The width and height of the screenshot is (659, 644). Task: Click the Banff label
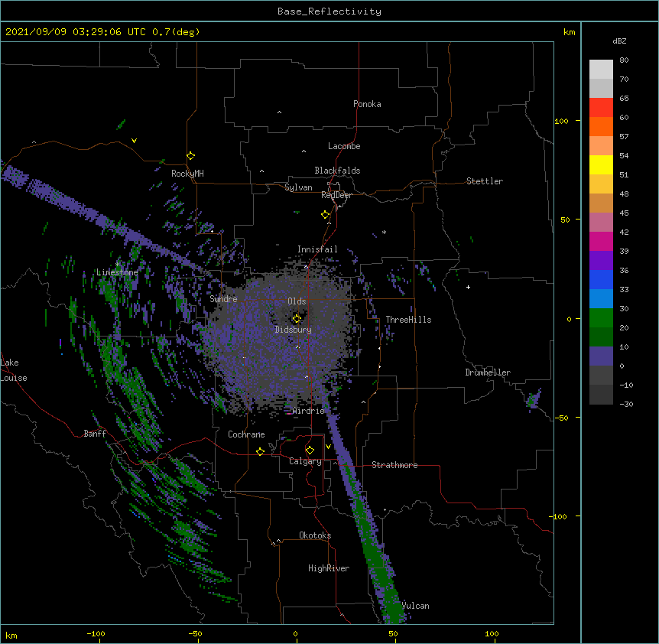click(x=95, y=434)
